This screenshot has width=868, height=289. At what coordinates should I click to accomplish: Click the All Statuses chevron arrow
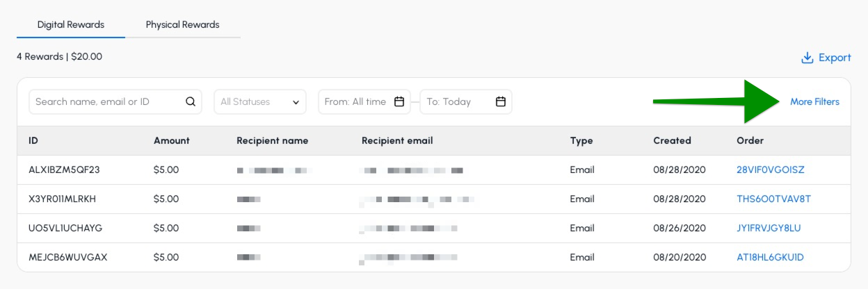[x=296, y=102]
